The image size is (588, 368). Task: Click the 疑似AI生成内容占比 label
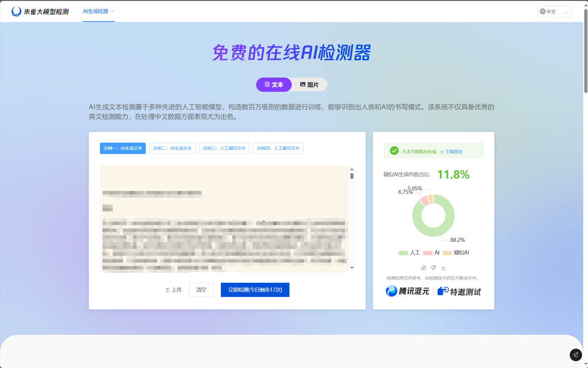click(x=407, y=174)
